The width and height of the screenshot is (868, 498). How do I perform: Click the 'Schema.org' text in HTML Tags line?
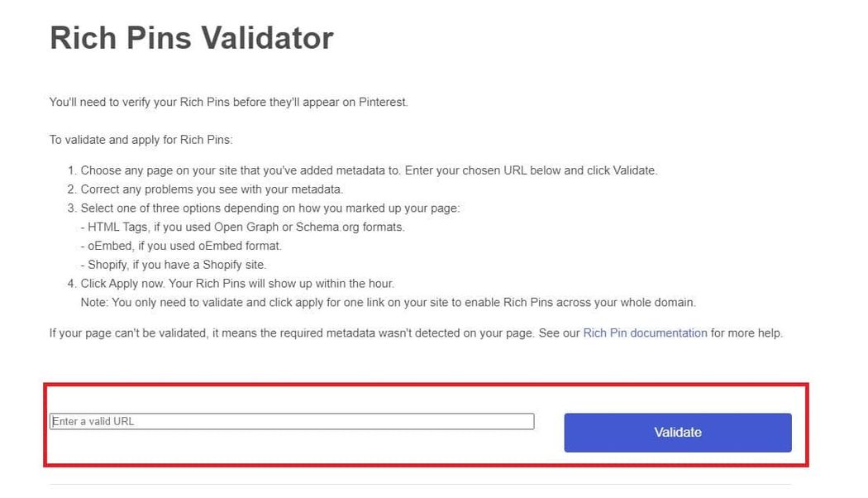click(327, 227)
